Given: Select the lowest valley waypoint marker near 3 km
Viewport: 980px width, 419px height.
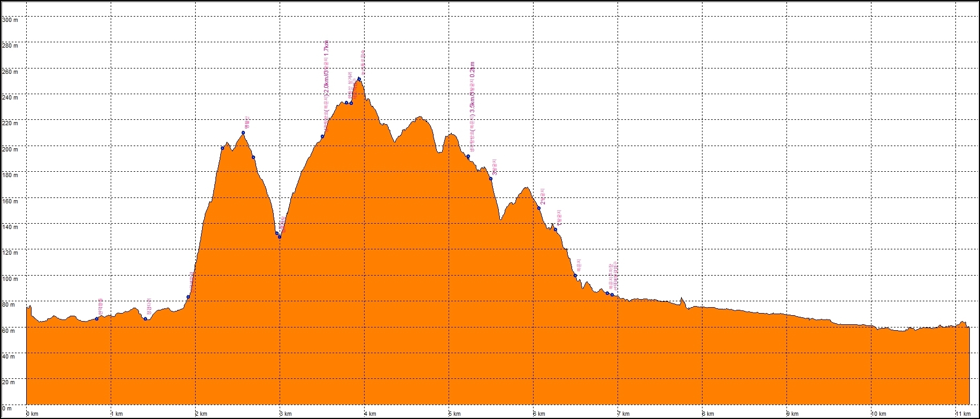Looking at the screenshot, I should [x=280, y=237].
